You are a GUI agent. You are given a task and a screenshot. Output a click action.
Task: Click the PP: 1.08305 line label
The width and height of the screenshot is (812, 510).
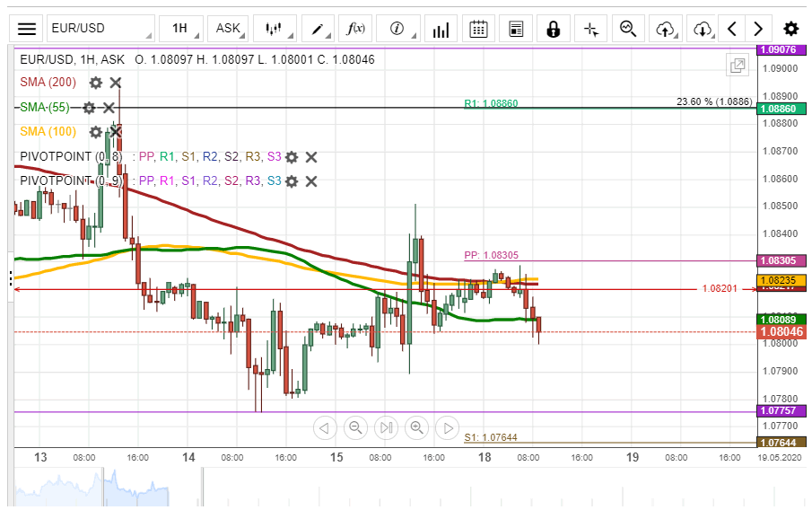(491, 255)
